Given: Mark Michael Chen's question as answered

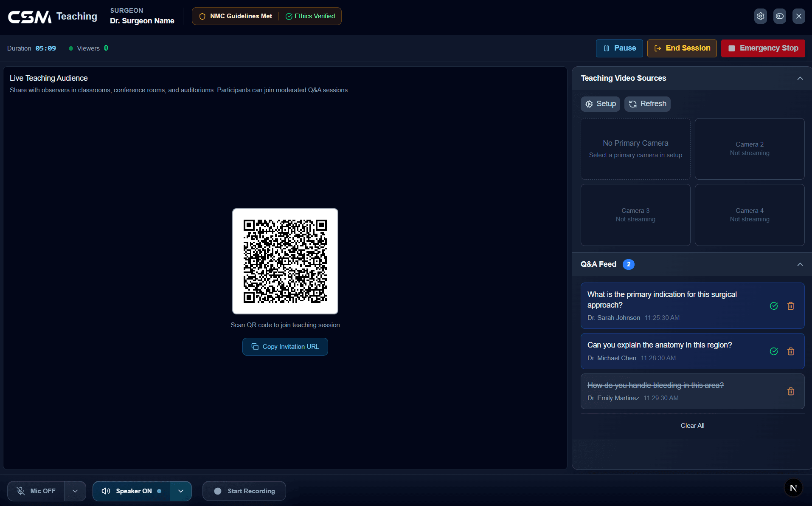Looking at the screenshot, I should pyautogui.click(x=773, y=351).
